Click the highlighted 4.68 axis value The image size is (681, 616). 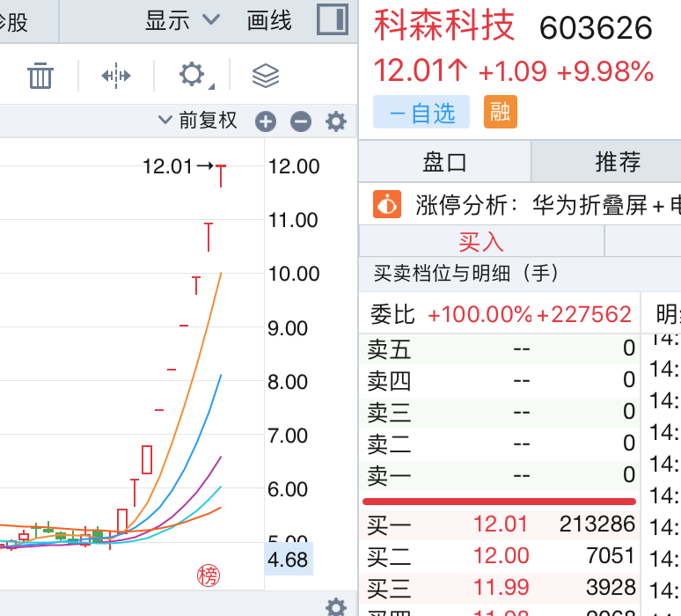point(289,559)
